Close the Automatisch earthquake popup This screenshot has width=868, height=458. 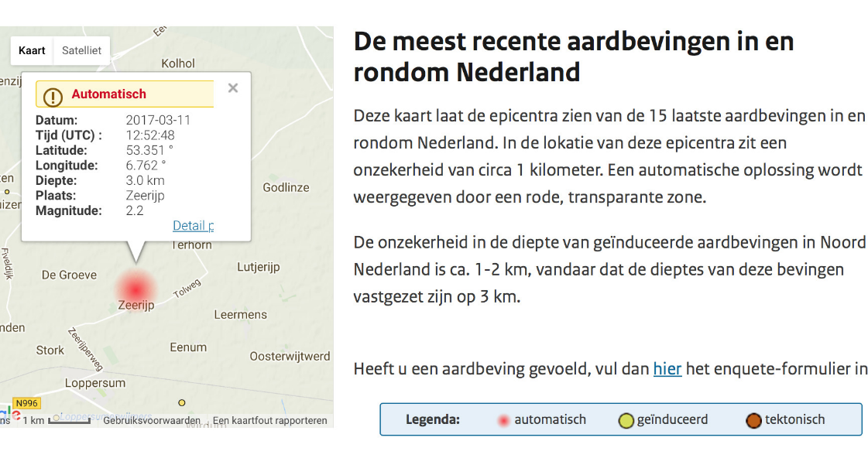point(232,87)
